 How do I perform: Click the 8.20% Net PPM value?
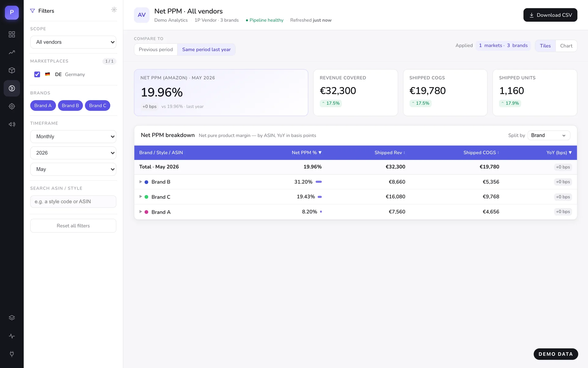pyautogui.click(x=309, y=212)
